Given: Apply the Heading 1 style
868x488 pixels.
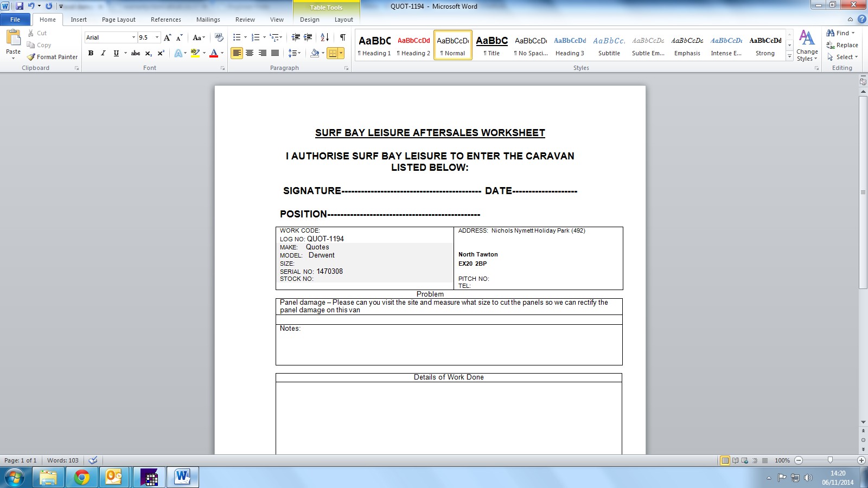Looking at the screenshot, I should 374,45.
